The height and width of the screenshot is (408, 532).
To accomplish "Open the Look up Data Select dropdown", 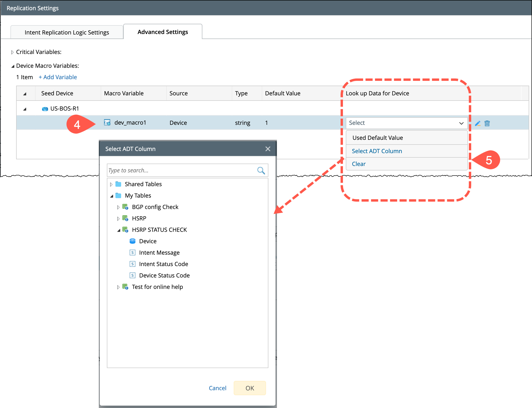I will click(x=406, y=123).
